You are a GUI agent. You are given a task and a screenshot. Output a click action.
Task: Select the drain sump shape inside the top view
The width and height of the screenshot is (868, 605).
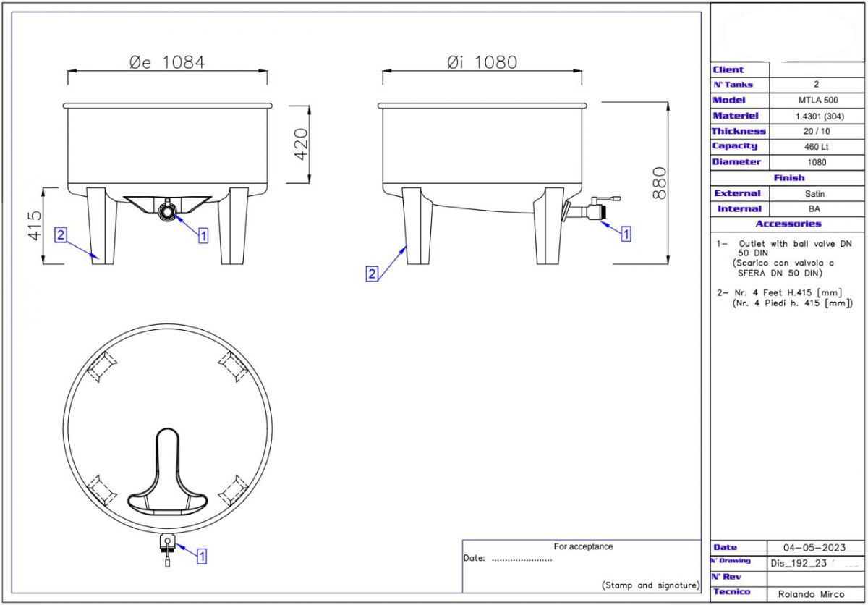click(168, 474)
